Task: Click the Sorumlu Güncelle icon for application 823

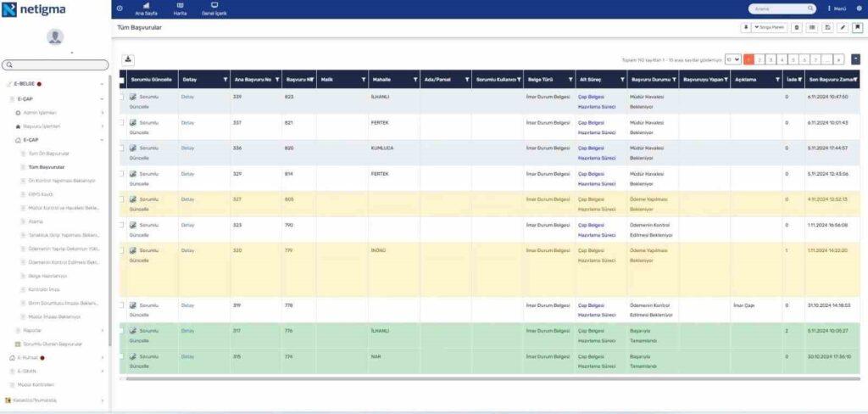Action: click(132, 97)
